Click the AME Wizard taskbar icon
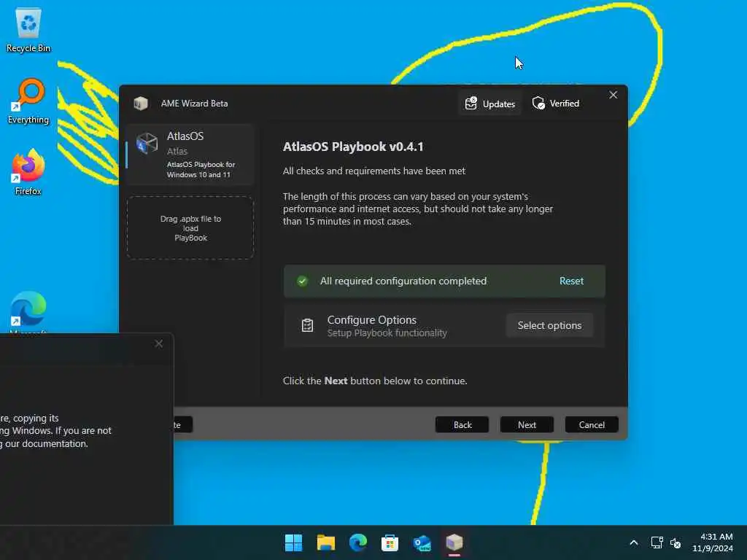 454,542
